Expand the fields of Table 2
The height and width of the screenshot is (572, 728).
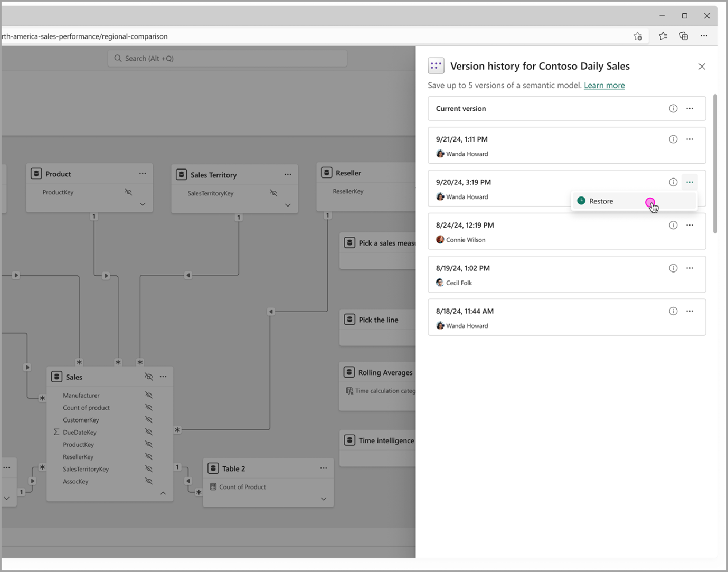coord(323,499)
